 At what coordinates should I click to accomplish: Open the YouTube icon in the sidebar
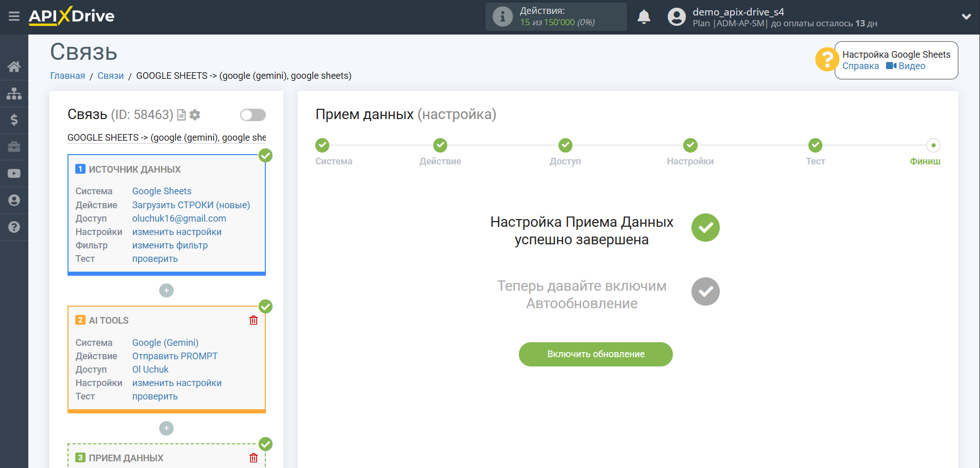click(x=14, y=173)
